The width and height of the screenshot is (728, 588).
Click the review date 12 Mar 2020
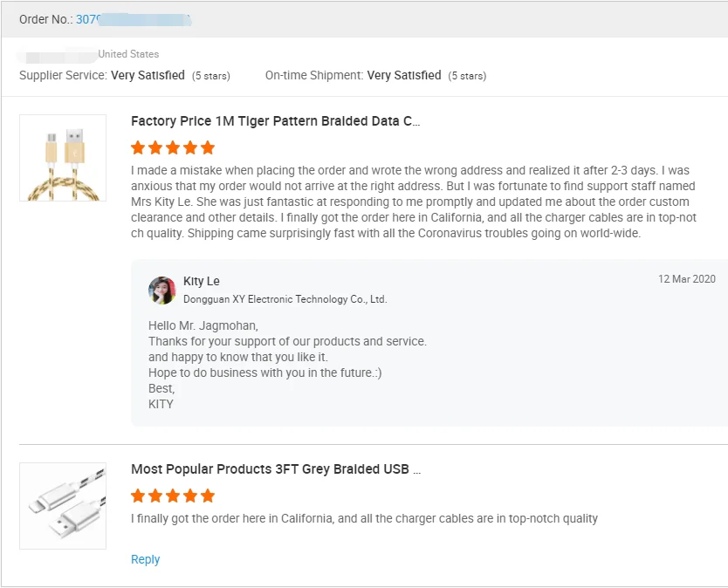point(685,278)
